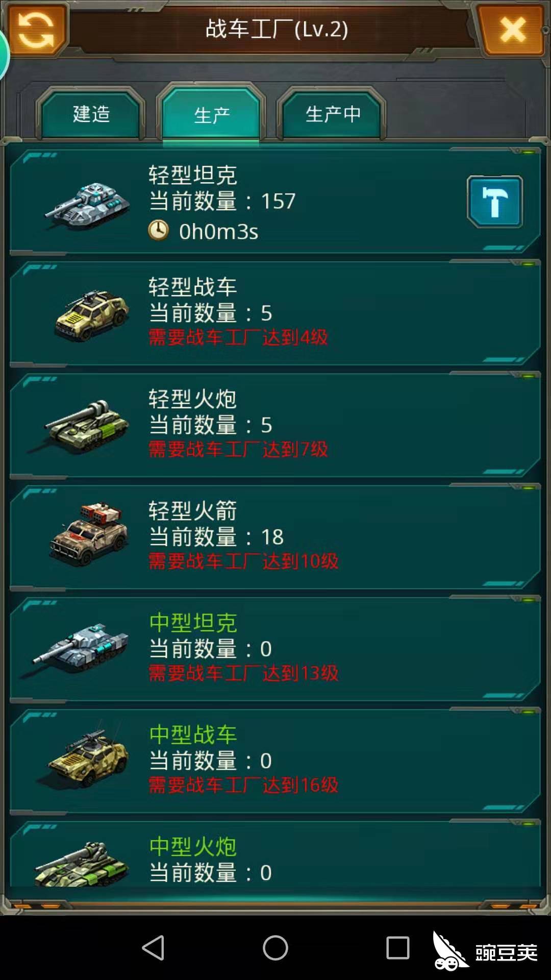Tap 需要战车工厂达到4级 requirement text
This screenshot has height=980, width=551.
point(238,337)
